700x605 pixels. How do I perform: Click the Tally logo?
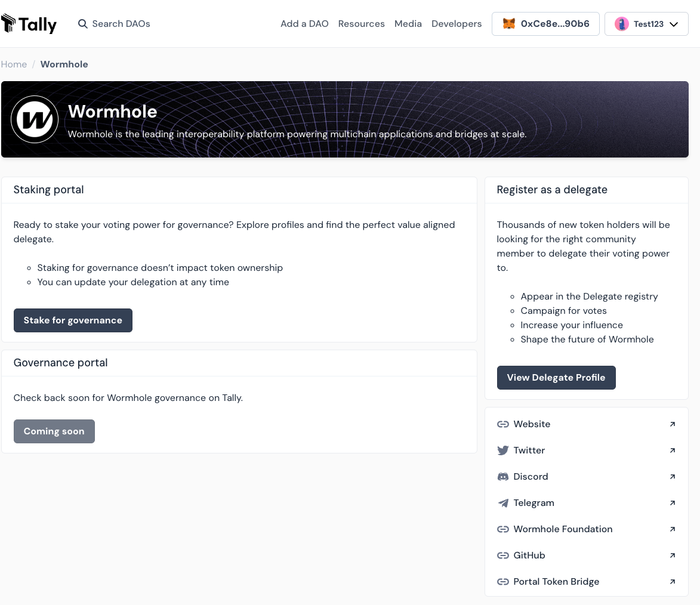(29, 24)
